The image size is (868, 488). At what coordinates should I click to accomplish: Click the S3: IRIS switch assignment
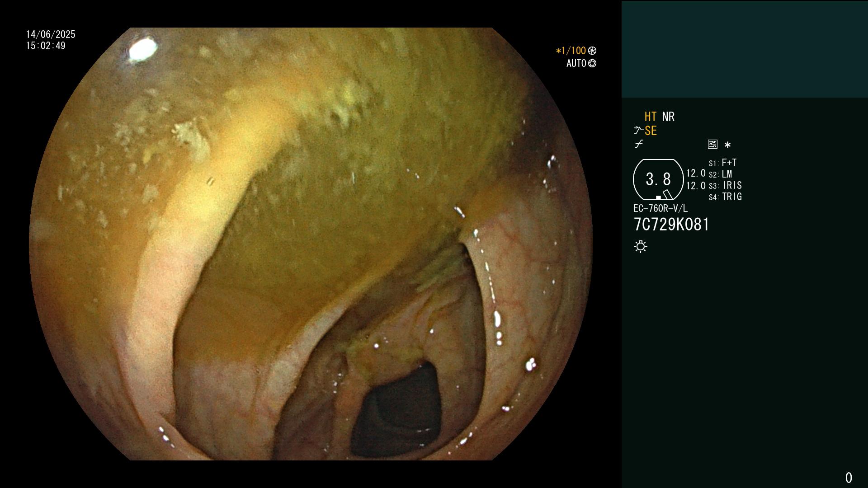click(x=725, y=185)
